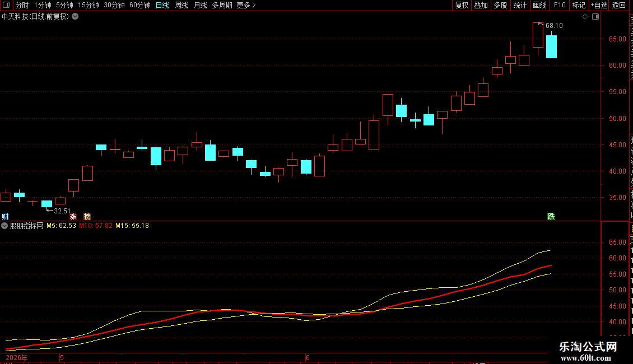Click the 中天科技(日线.前复权) chart title

point(35,17)
